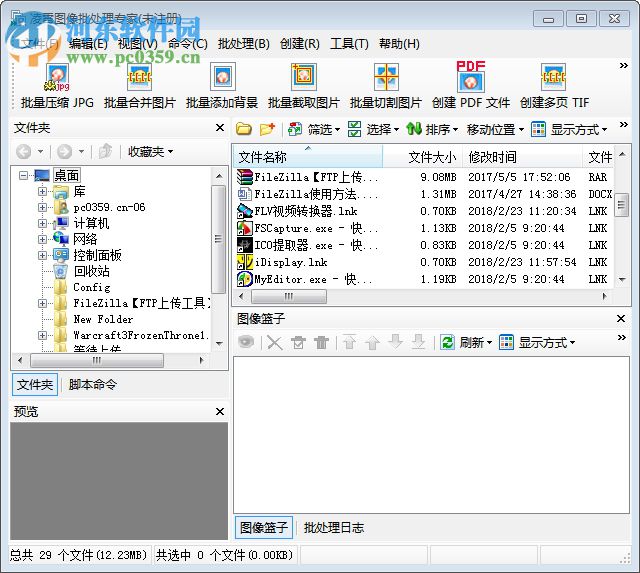Click the move-to-bottom arrow in image basket
The height and width of the screenshot is (573, 640).
pyautogui.click(x=418, y=342)
